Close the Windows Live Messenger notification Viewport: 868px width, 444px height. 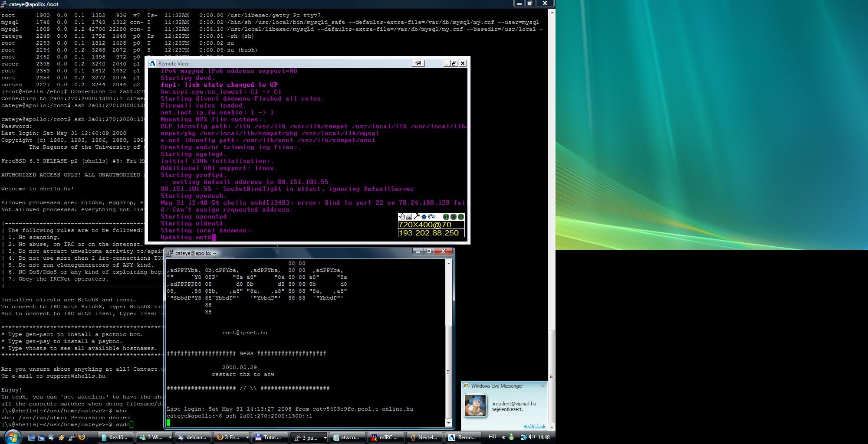[x=542, y=386]
